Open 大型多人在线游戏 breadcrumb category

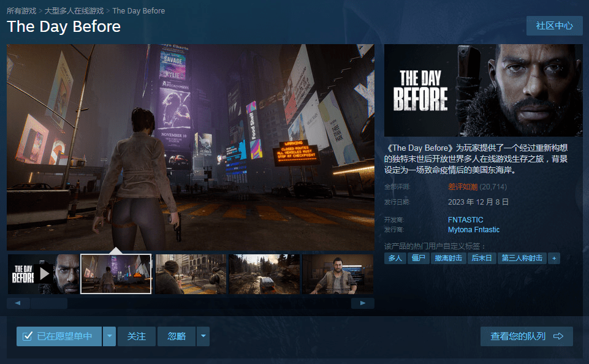tap(74, 11)
